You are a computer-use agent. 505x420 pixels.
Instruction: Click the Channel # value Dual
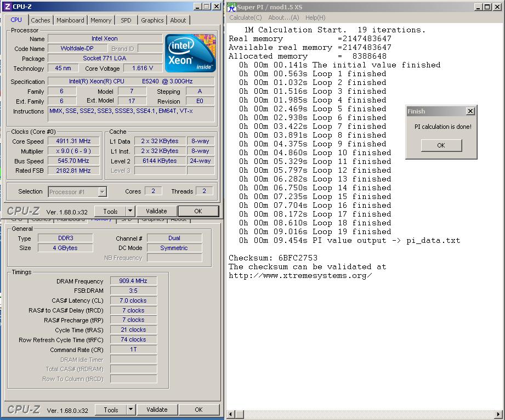point(174,238)
